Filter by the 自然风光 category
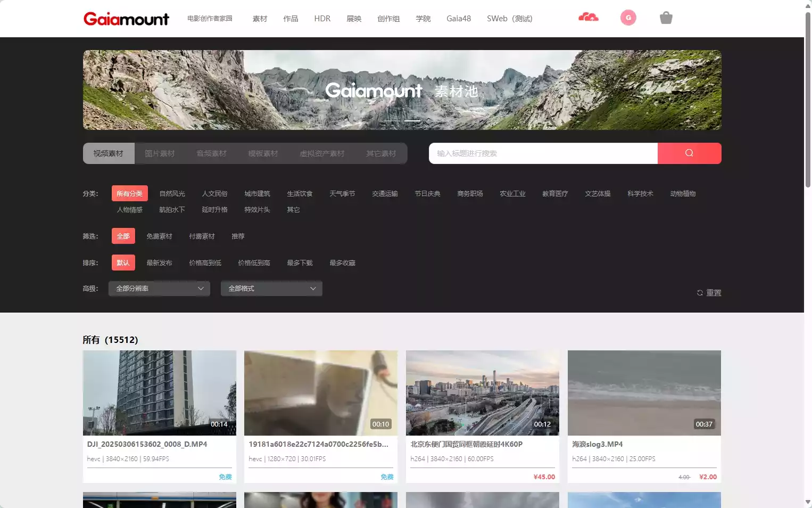812x508 pixels. coord(172,193)
